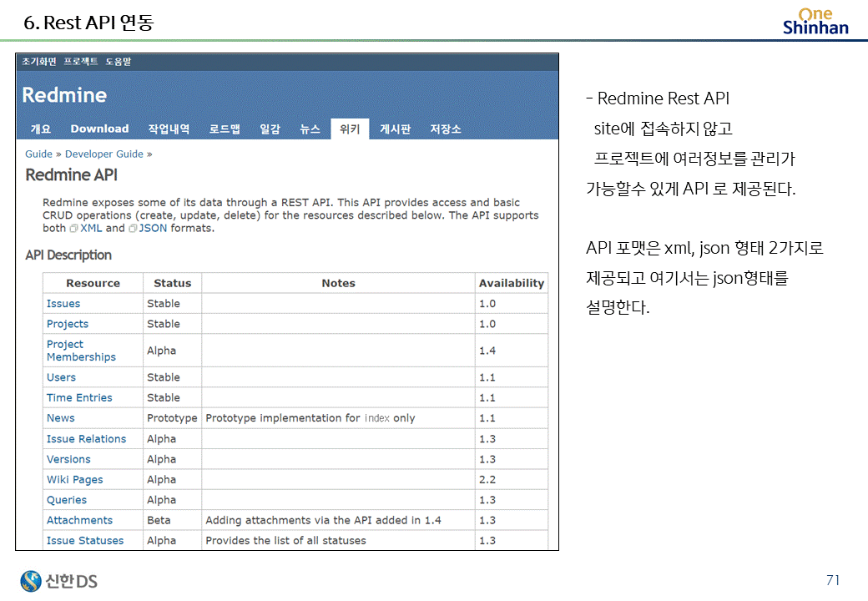Click the Availability column header

[x=512, y=283]
